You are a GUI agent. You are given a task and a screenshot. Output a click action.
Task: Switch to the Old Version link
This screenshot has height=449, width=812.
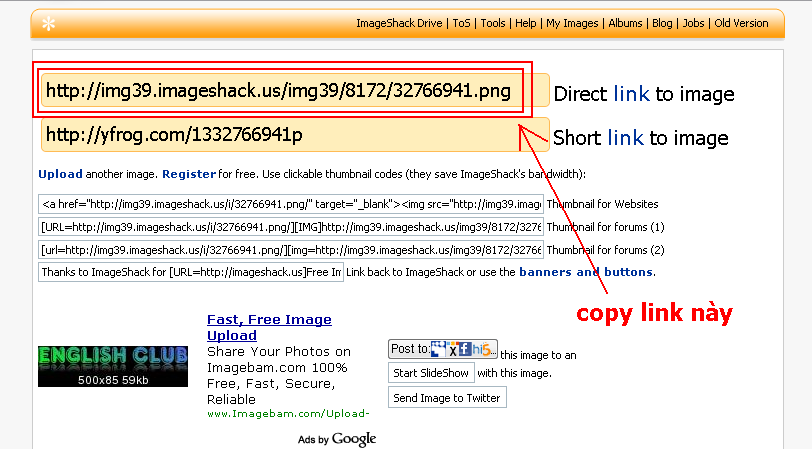742,23
